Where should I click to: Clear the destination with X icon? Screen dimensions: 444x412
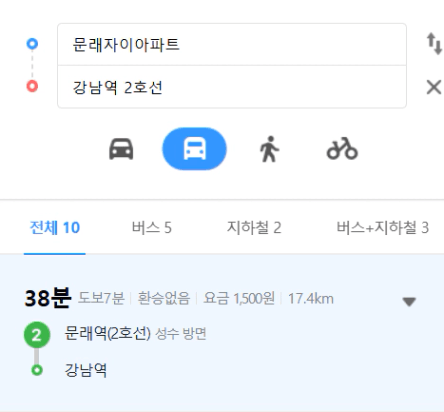click(x=434, y=87)
